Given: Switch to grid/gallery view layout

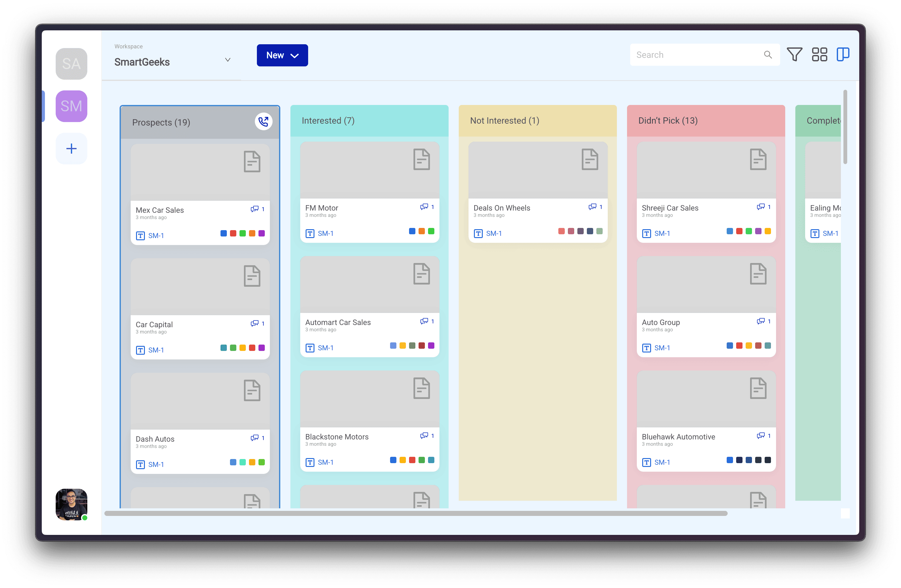Looking at the screenshot, I should (x=820, y=54).
